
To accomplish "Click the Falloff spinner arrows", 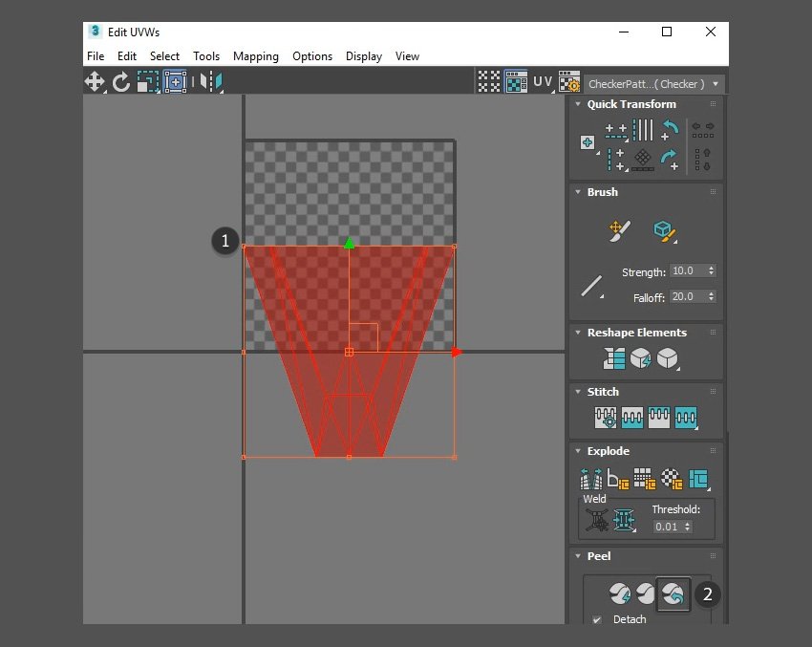I will click(711, 297).
